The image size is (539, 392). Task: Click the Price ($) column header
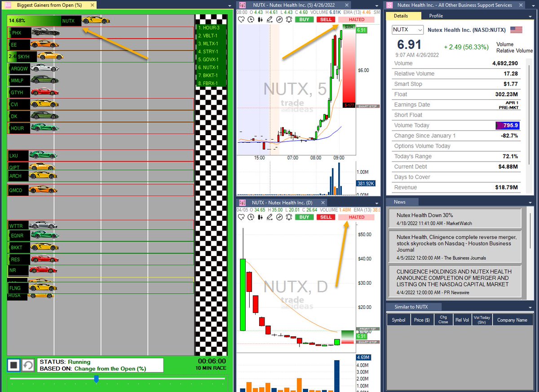coord(421,320)
